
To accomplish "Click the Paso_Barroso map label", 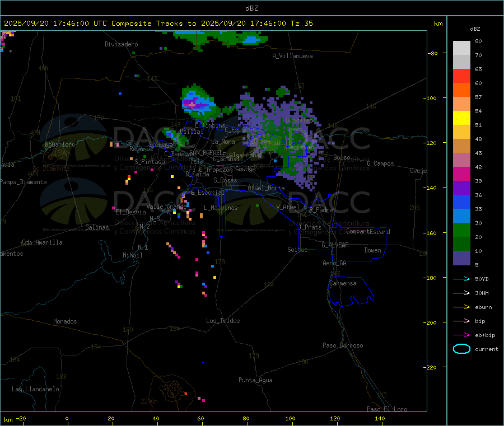I will [x=343, y=345].
